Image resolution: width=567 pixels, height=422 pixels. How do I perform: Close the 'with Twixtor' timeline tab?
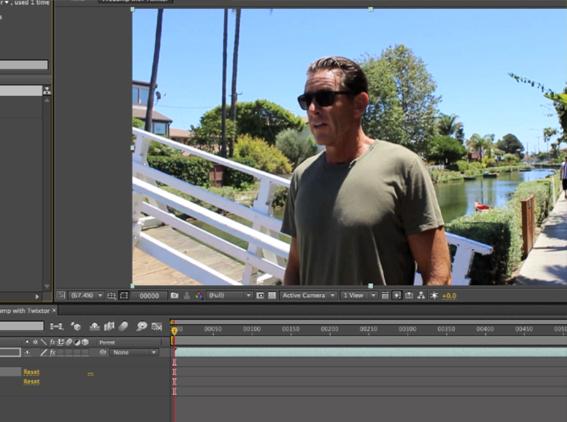pyautogui.click(x=54, y=310)
